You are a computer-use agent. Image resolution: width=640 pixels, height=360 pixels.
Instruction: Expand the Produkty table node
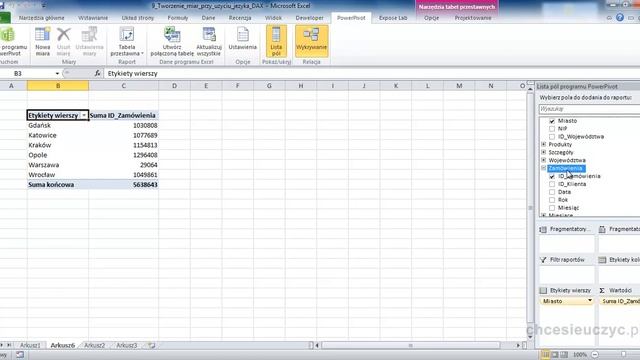pos(544,144)
